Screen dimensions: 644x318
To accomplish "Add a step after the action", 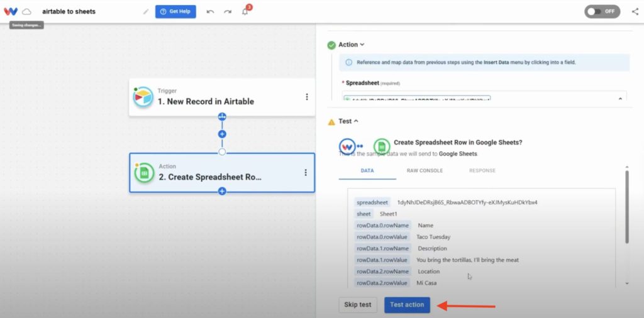I will point(222,191).
